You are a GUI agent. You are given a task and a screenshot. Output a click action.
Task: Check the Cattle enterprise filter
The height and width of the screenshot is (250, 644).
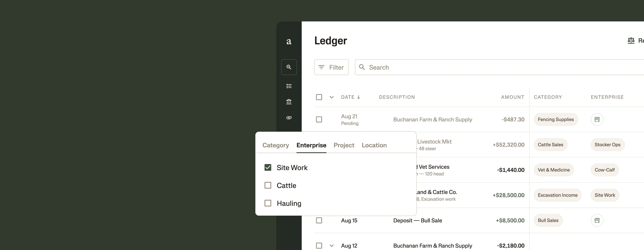pyautogui.click(x=268, y=185)
